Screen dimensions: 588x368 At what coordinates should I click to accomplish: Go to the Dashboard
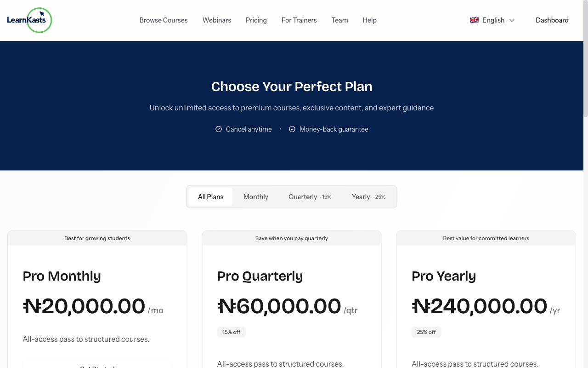coord(552,20)
